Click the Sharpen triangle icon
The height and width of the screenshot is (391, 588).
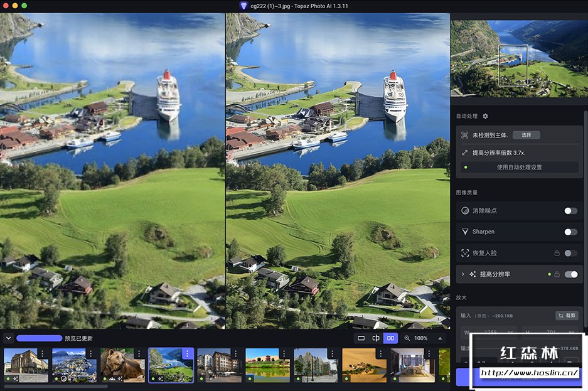[465, 232]
